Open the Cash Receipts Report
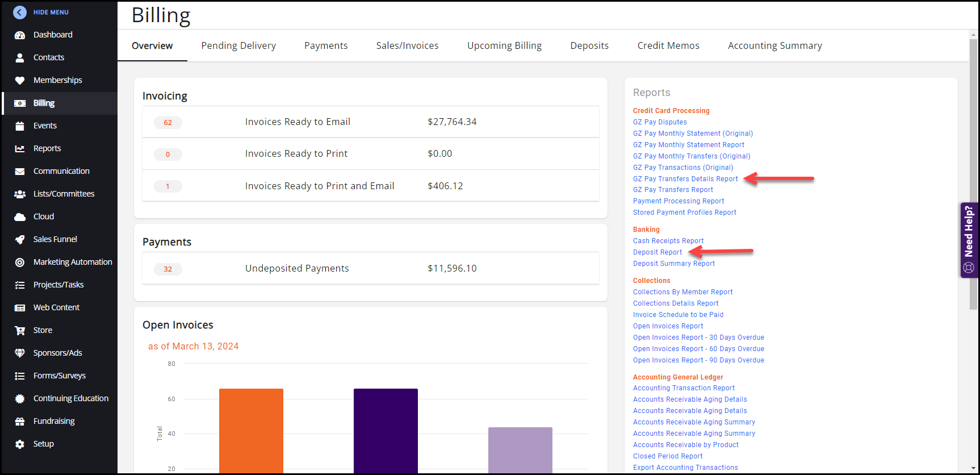This screenshot has height=475, width=980. (x=668, y=241)
